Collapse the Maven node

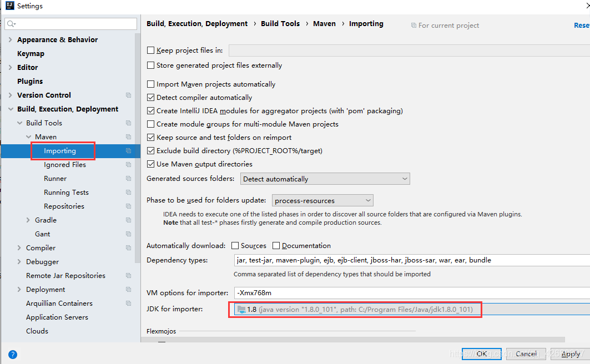[28, 137]
